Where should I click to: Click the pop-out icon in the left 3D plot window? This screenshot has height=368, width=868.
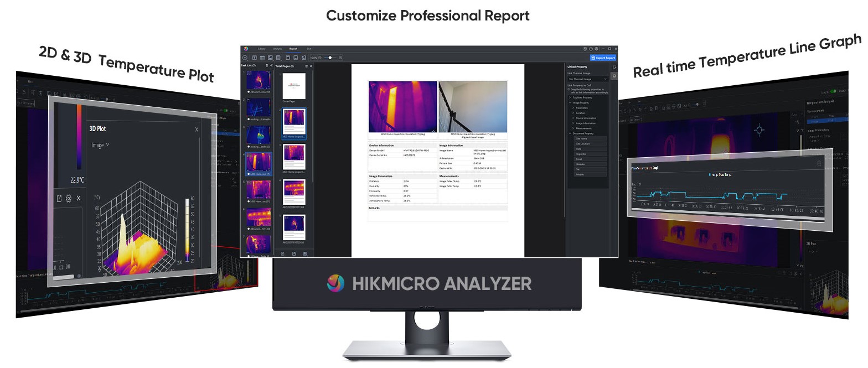(x=59, y=198)
